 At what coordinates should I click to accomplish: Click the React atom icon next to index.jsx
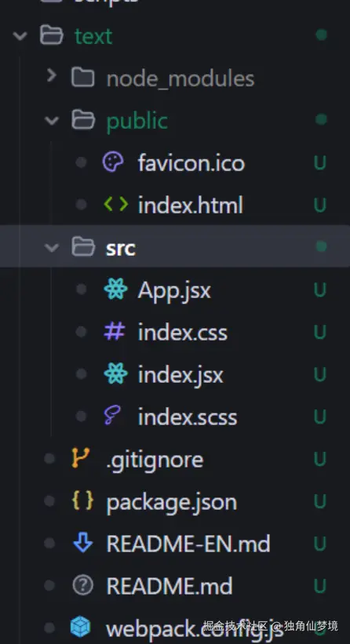coord(116,373)
